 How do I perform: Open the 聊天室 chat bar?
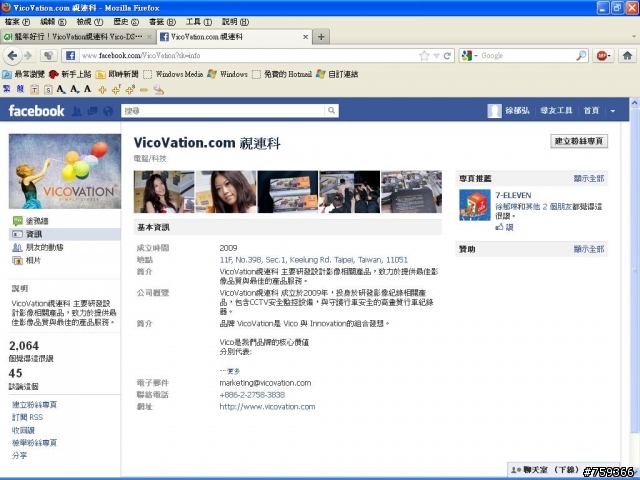(563, 470)
